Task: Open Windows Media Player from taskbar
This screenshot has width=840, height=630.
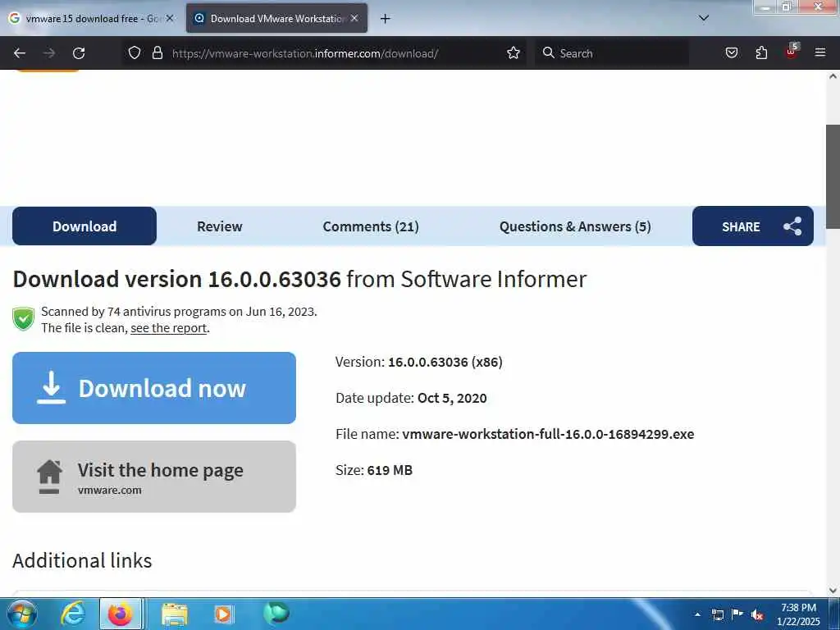Action: (x=223, y=614)
